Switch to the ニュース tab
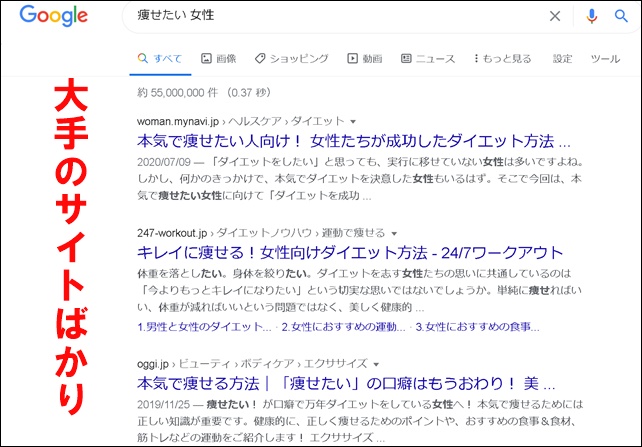This screenshot has height=447, width=642. (x=428, y=59)
